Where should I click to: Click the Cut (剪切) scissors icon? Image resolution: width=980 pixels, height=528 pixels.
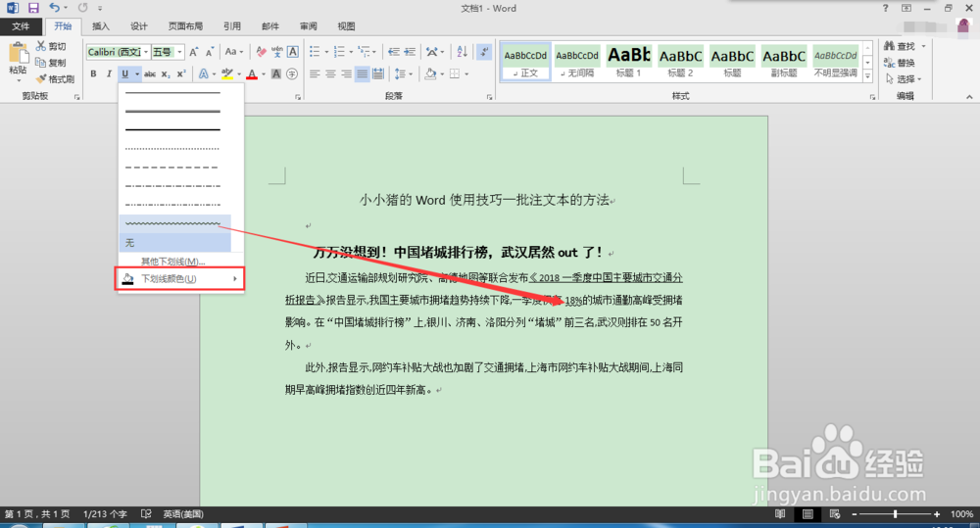point(40,46)
